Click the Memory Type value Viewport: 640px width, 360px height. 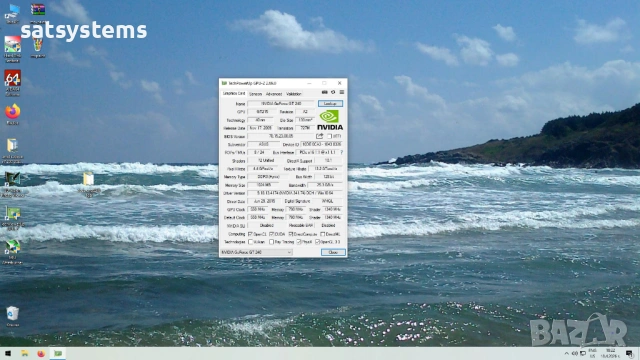[x=268, y=177]
